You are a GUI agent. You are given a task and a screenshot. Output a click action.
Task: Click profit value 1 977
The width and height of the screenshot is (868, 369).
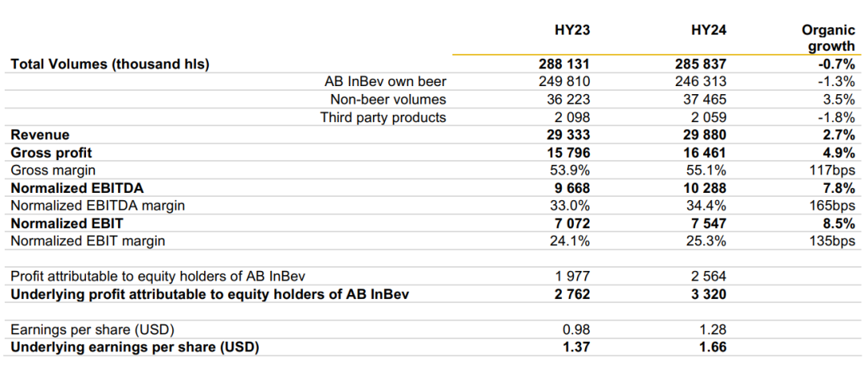[572, 277]
